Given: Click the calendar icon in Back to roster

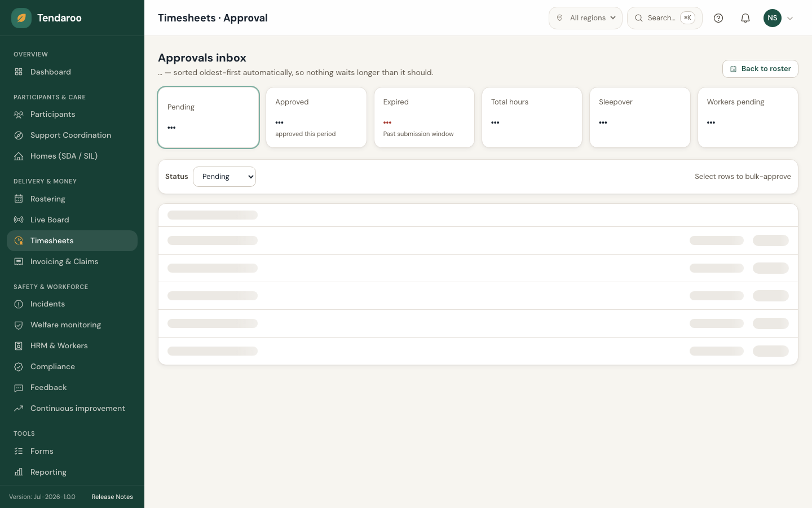Looking at the screenshot, I should [734, 69].
